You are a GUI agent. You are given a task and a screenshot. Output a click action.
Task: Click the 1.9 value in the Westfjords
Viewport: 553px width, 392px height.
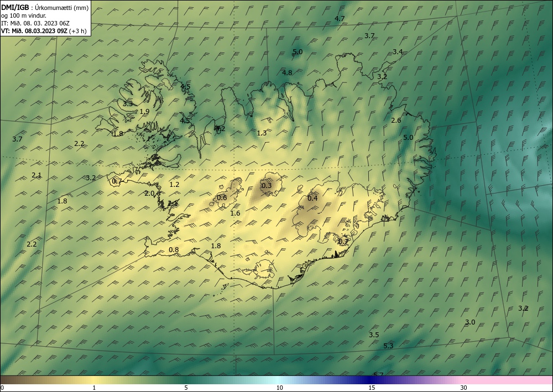click(144, 111)
